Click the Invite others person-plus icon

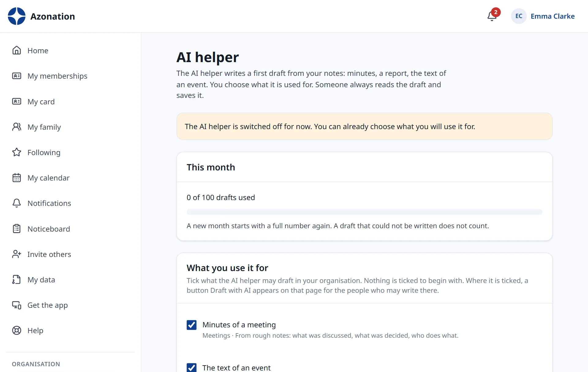click(x=17, y=254)
